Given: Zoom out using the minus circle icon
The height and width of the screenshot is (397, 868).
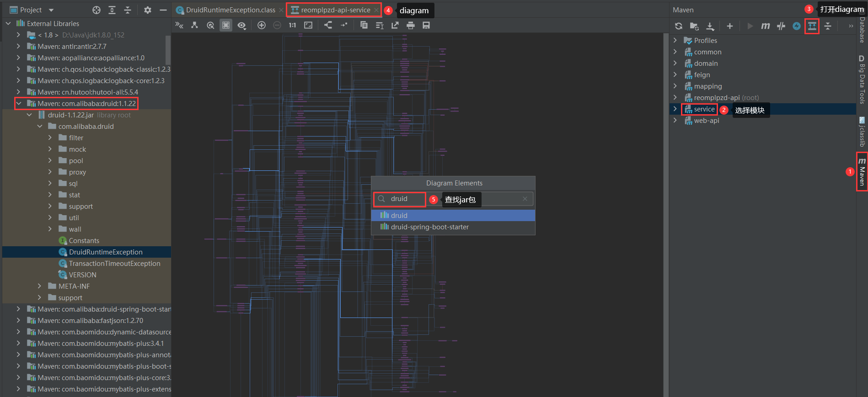Looking at the screenshot, I should [x=277, y=25].
